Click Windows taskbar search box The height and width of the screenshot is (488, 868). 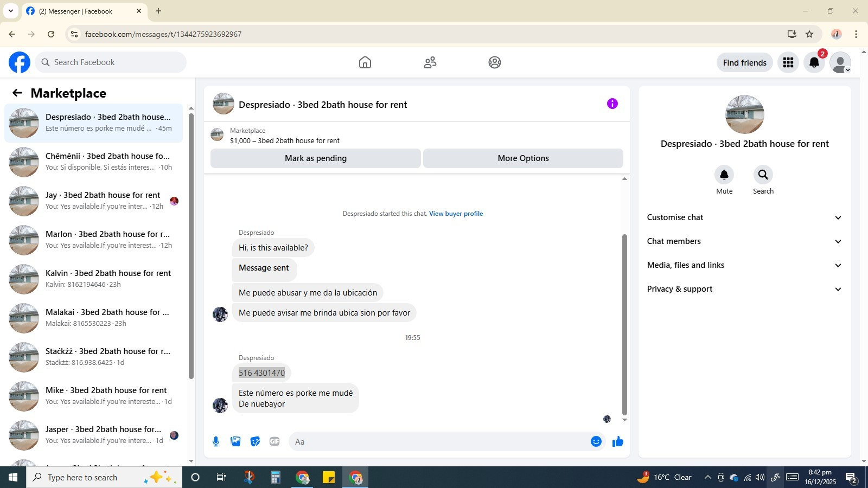[104, 477]
